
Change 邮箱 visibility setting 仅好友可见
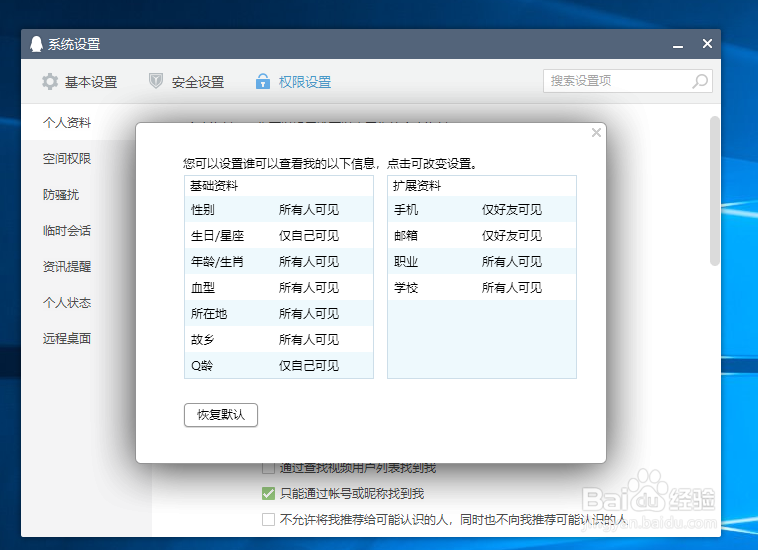pyautogui.click(x=512, y=236)
